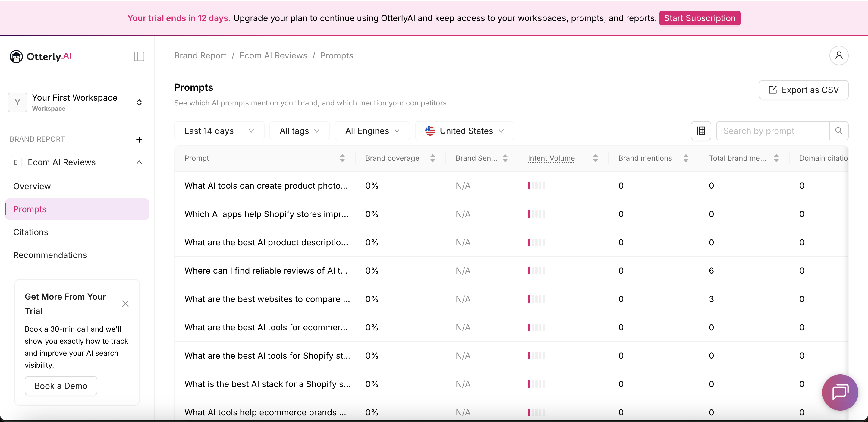
Task: Sort by Brand Sentiment column arrows
Action: (505, 158)
